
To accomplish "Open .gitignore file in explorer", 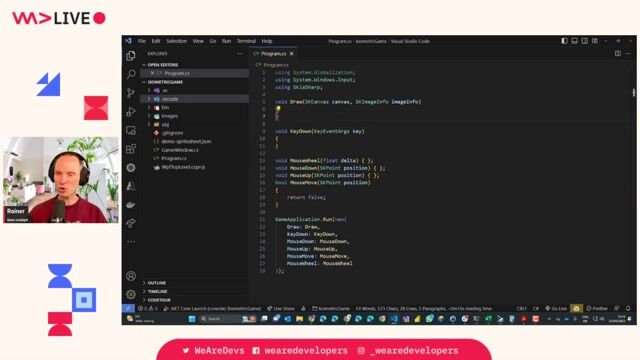I will pyautogui.click(x=195, y=133).
